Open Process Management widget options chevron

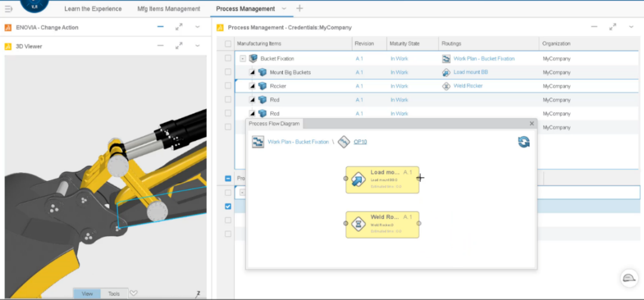(x=631, y=27)
